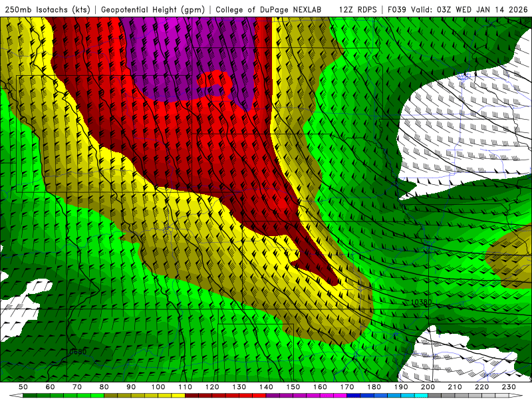This screenshot has height=399, width=532.
Task: Click the 120 value on the color scale
Action: [212, 387]
